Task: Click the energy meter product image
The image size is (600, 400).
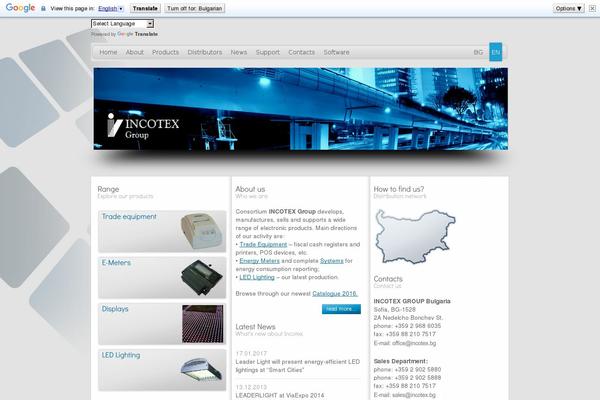Action: [202, 277]
